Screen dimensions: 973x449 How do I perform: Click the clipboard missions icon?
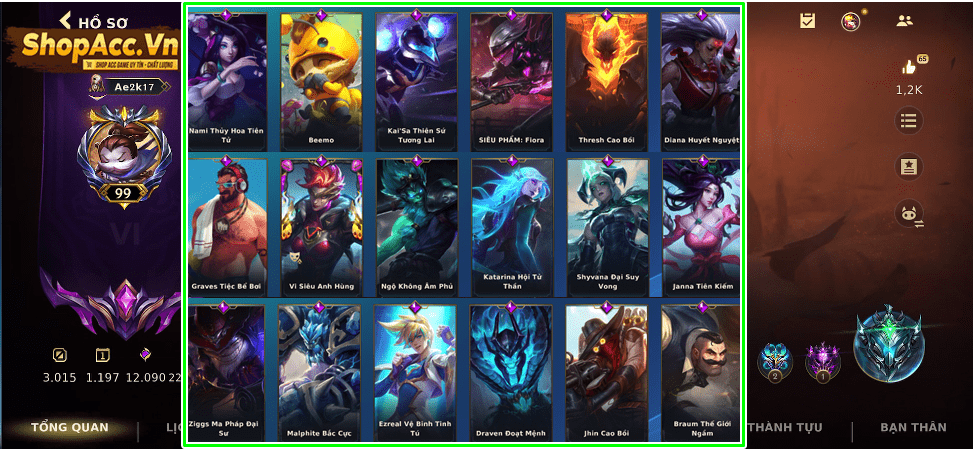(807, 20)
